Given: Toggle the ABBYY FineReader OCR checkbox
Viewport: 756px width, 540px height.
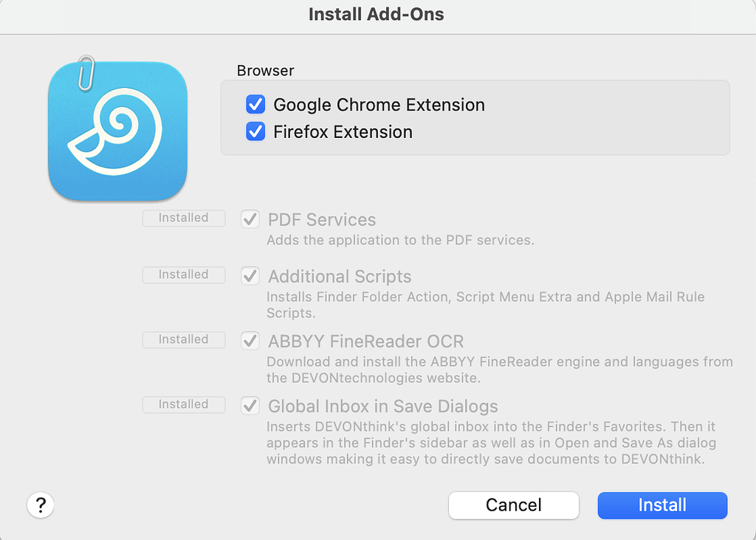Looking at the screenshot, I should pyautogui.click(x=250, y=341).
